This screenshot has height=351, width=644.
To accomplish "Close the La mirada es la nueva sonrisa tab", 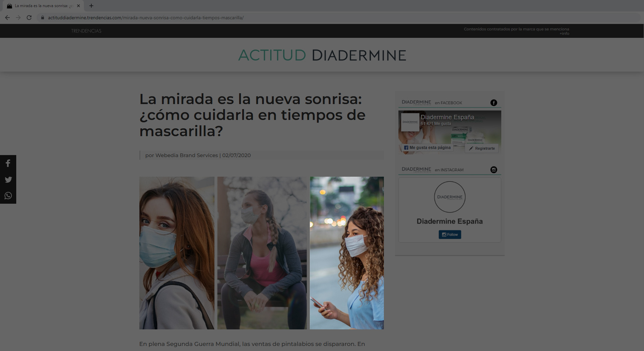I will click(78, 6).
